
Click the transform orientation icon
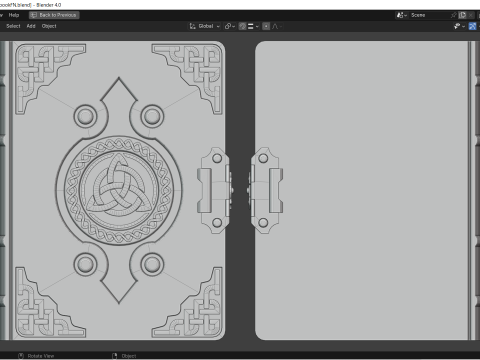click(192, 26)
